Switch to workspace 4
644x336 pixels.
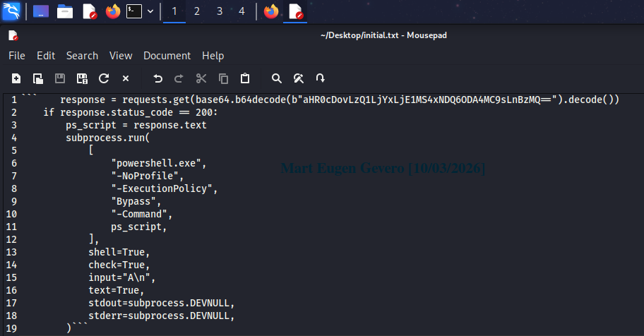(x=241, y=11)
